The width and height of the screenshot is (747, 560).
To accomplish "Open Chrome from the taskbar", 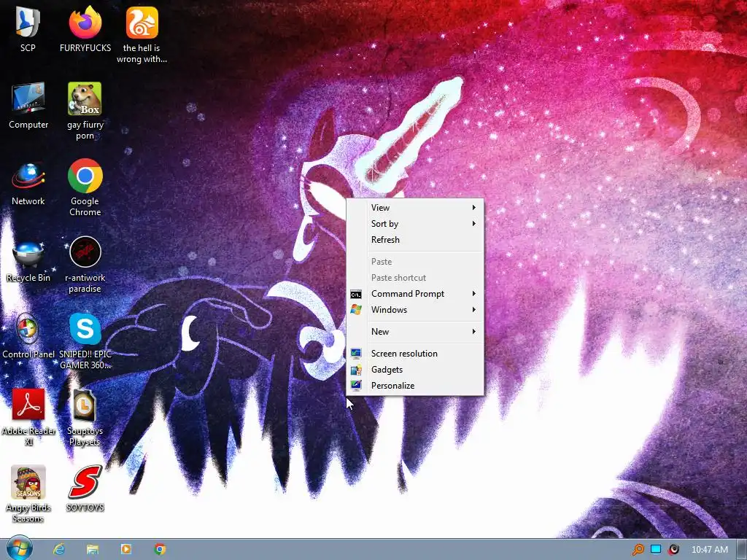I will (x=160, y=549).
